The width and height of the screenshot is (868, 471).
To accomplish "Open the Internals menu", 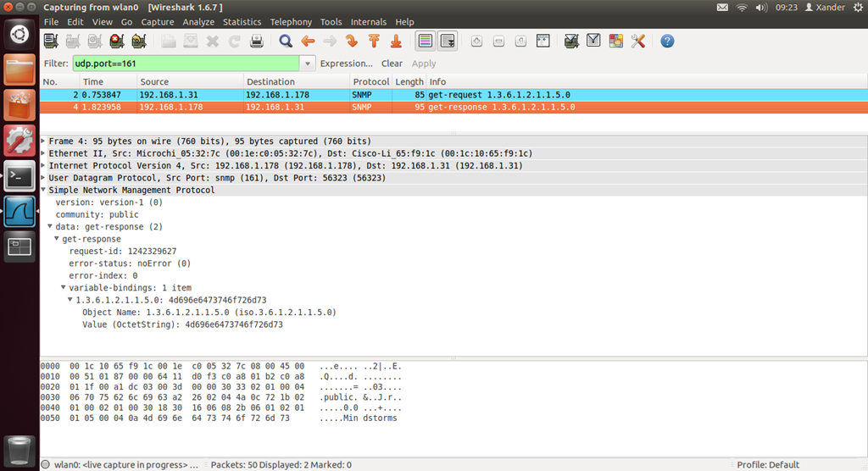I will point(368,22).
